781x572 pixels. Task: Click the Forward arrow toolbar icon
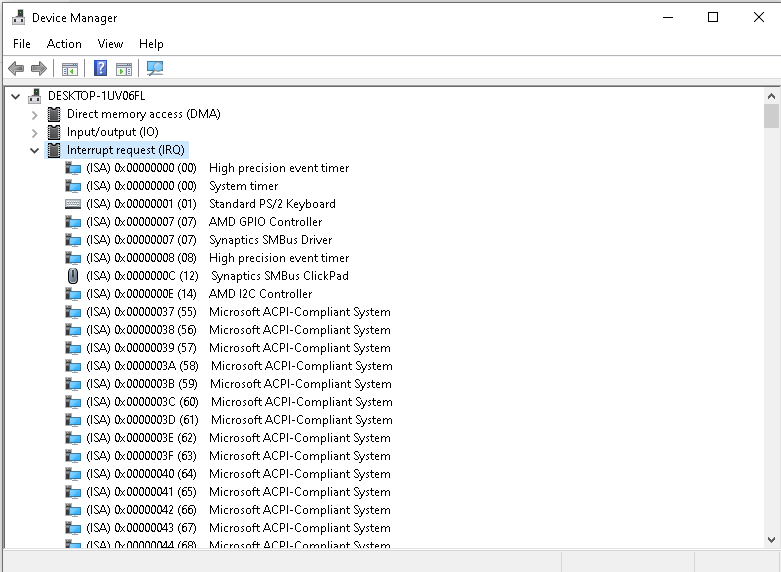point(39,69)
